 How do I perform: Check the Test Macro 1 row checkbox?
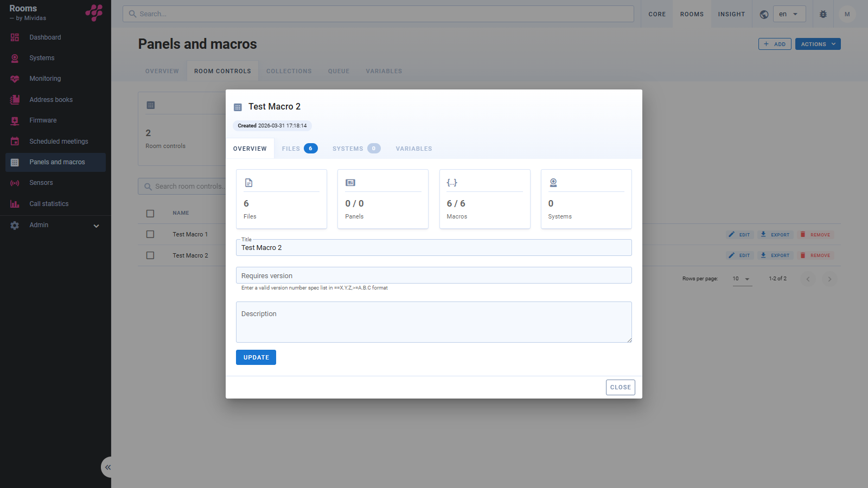[150, 234]
